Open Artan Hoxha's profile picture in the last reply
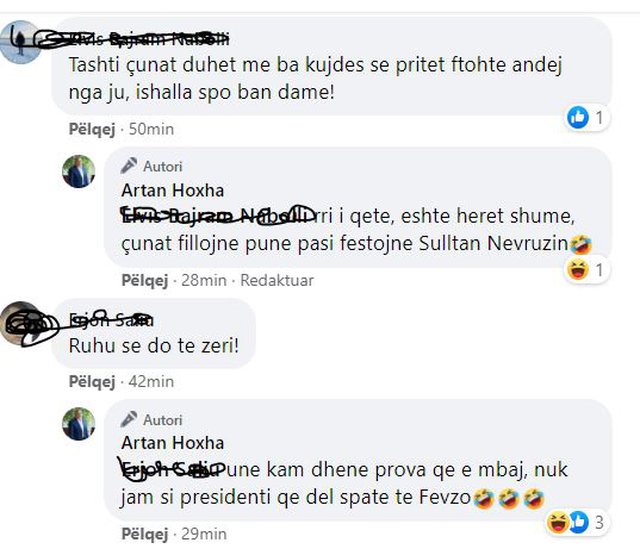Viewport: 640px width, 549px height. point(79,424)
